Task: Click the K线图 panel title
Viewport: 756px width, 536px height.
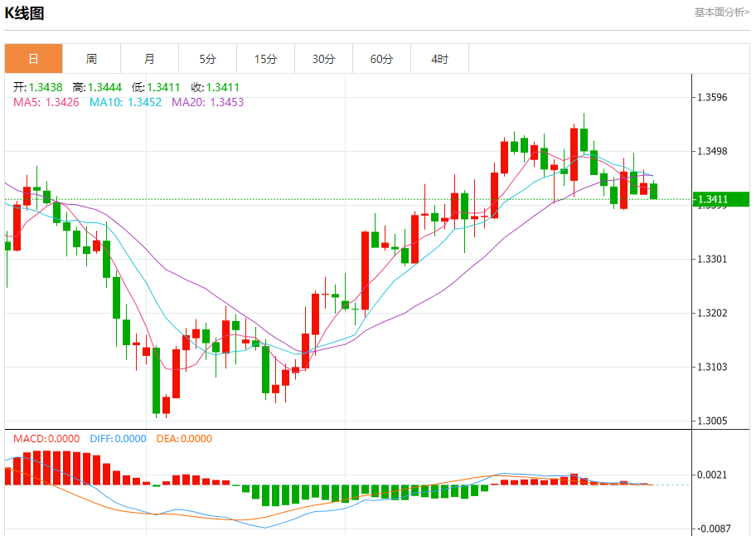Action: 25,13
